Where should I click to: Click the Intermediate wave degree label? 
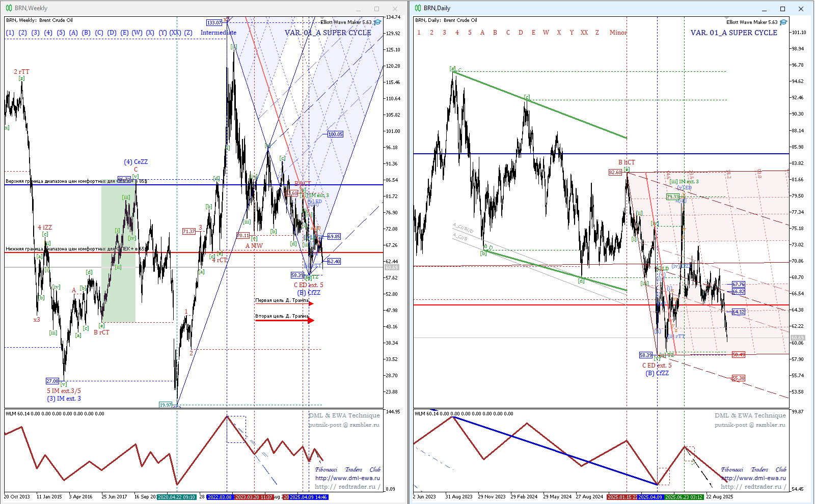(x=218, y=33)
